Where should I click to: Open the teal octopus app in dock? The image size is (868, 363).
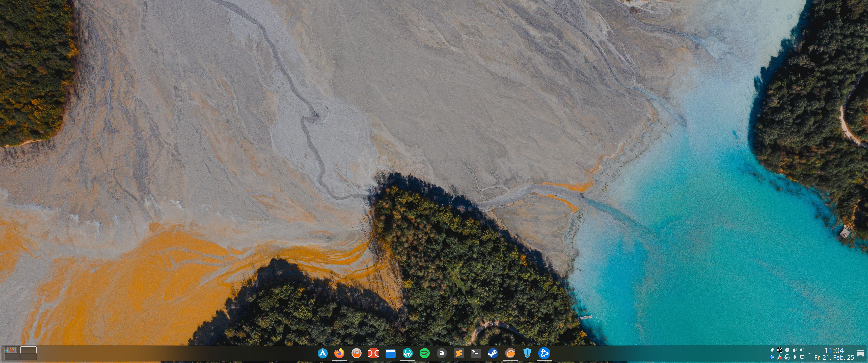408,353
